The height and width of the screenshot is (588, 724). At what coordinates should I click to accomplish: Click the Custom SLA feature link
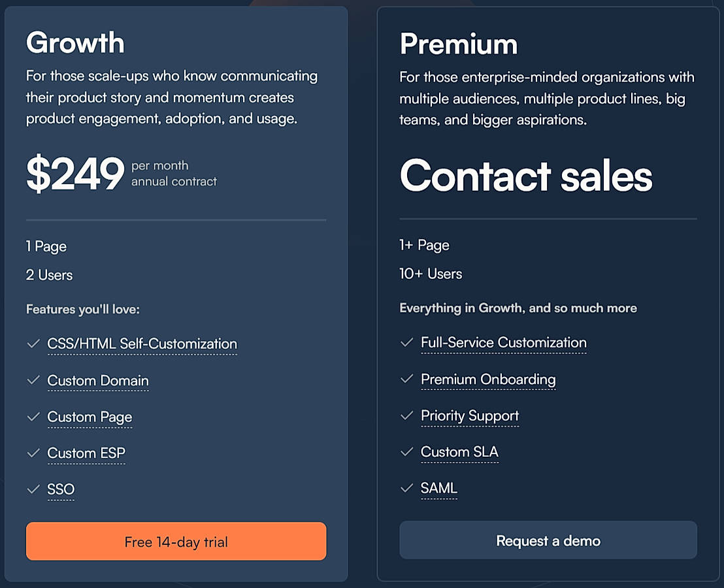click(x=459, y=451)
